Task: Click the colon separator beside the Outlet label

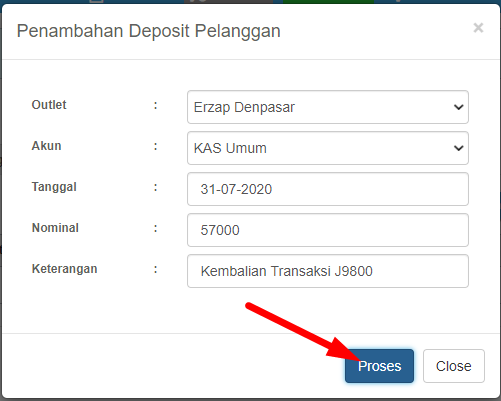Action: coord(155,106)
